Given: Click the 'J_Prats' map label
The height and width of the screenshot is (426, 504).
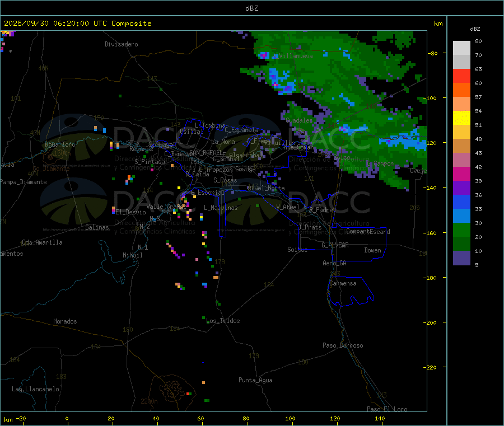Looking at the screenshot, I should click(x=310, y=227).
